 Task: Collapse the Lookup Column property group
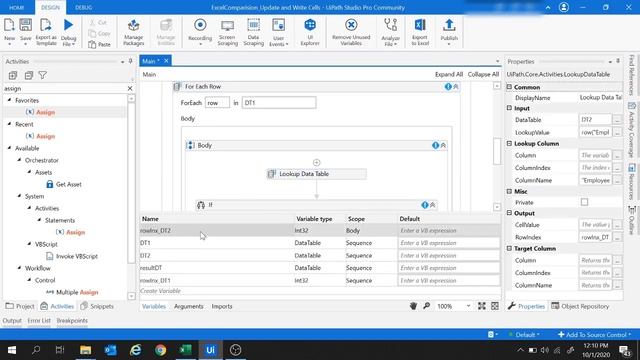point(509,143)
